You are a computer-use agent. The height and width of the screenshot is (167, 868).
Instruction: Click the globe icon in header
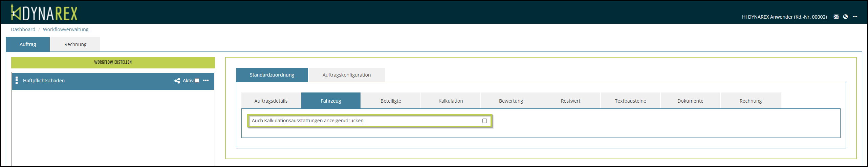[845, 17]
